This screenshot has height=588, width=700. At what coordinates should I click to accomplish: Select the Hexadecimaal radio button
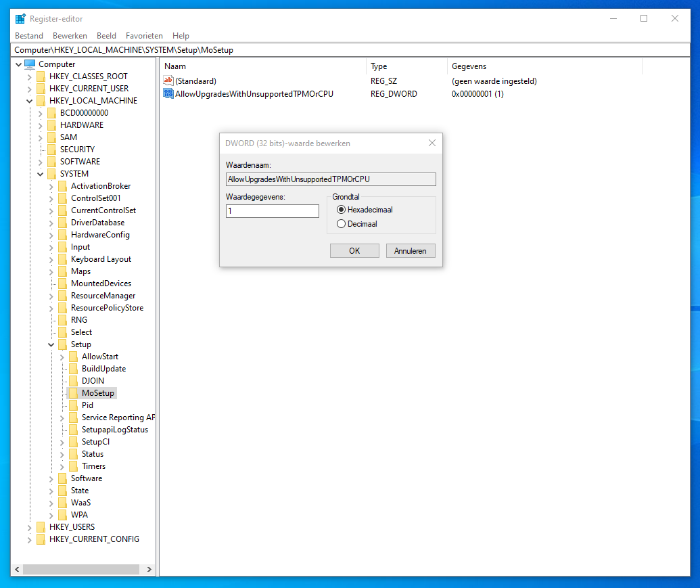point(341,210)
